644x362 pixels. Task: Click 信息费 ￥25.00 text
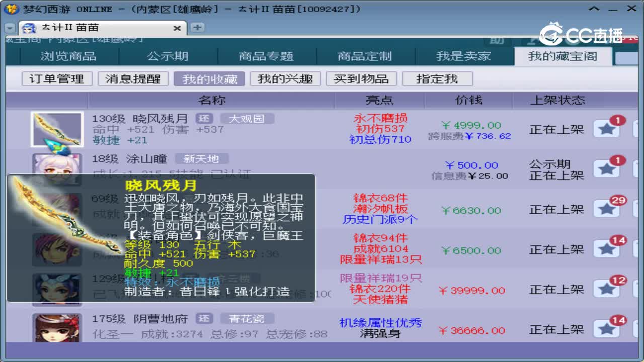(x=469, y=176)
